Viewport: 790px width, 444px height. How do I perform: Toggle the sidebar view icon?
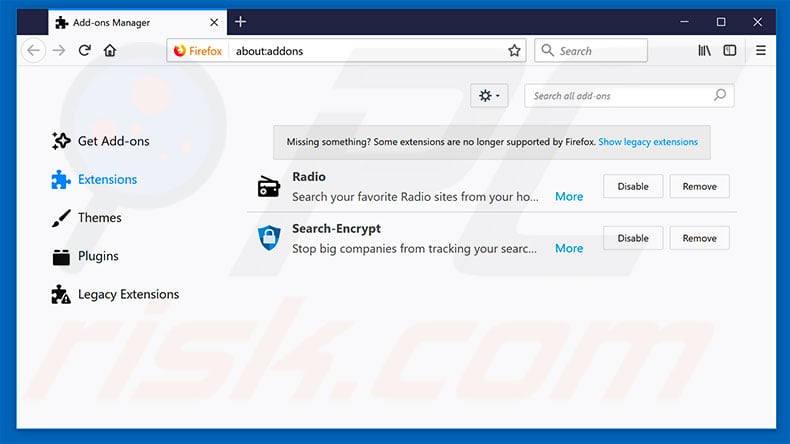pos(730,50)
